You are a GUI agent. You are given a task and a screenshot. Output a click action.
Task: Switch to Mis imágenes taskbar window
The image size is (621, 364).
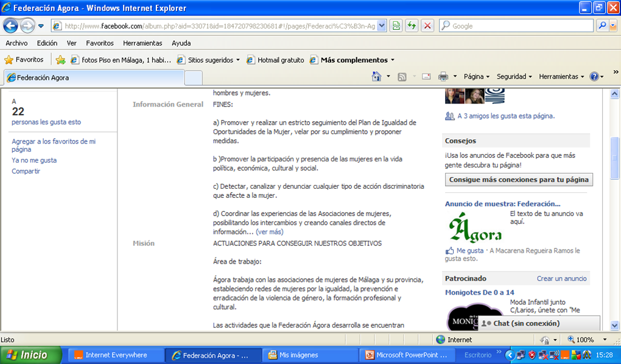pyautogui.click(x=310, y=355)
